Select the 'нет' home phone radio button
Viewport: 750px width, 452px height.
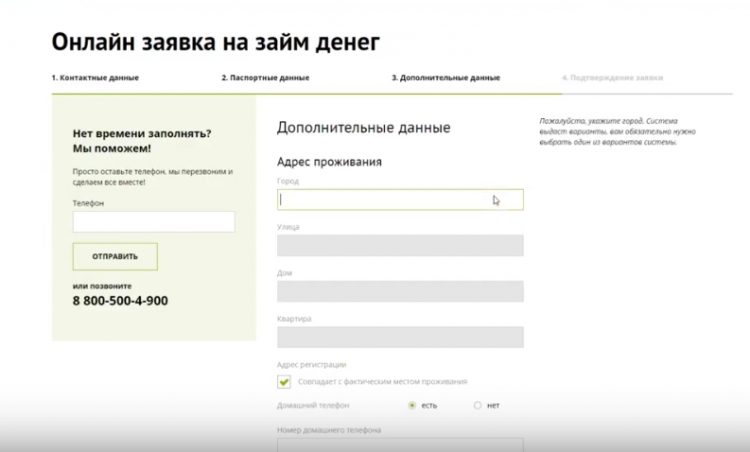point(478,405)
